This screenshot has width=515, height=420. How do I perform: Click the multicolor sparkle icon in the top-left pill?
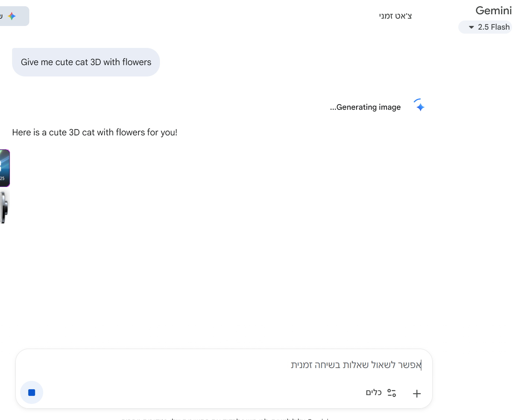click(x=12, y=16)
